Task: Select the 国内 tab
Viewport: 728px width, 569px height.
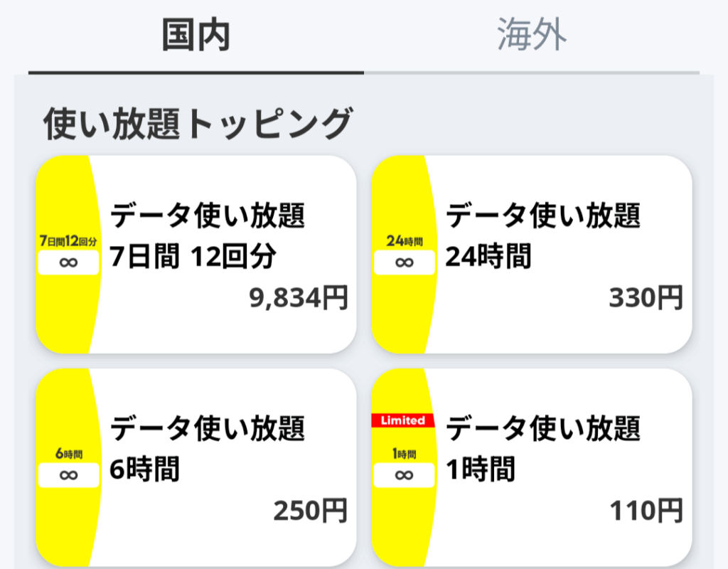Action: point(196,36)
